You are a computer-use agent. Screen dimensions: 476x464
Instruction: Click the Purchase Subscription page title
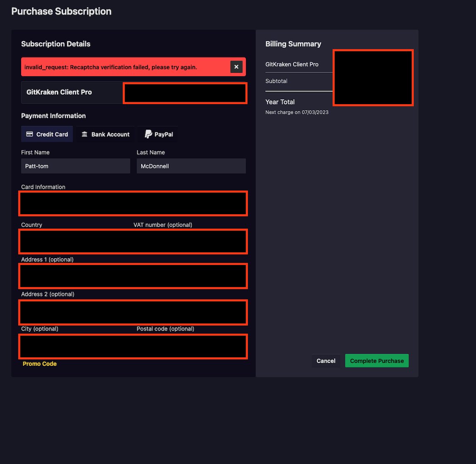pos(61,11)
